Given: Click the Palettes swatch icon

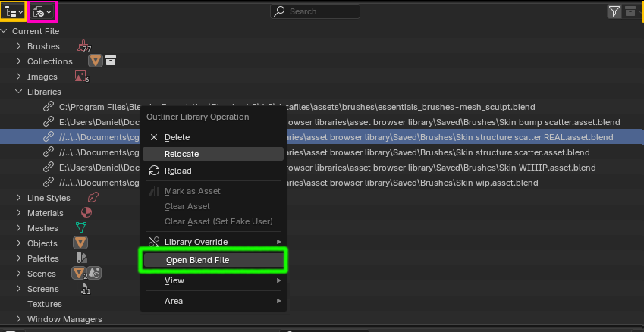Looking at the screenshot, I should point(82,258).
